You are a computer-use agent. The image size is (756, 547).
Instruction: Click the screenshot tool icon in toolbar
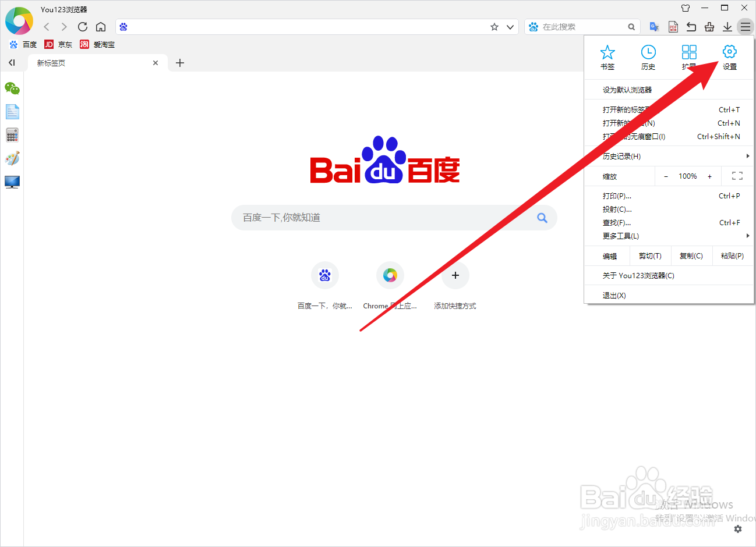coord(709,27)
